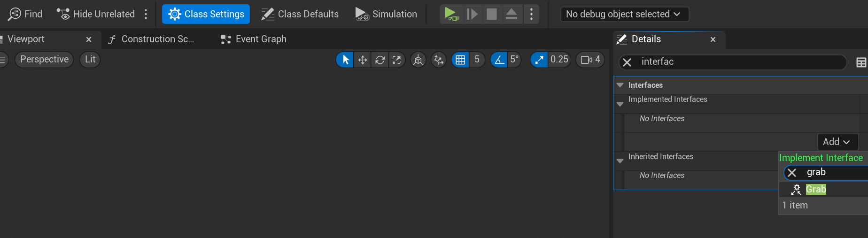Open rotation snap value 5°
The height and width of the screenshot is (238, 868).
(x=514, y=60)
